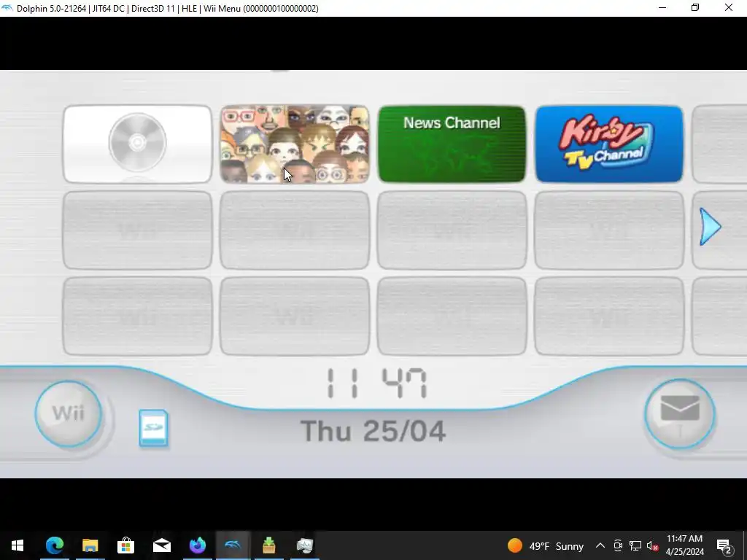Open Firefox from taskbar

(197, 545)
